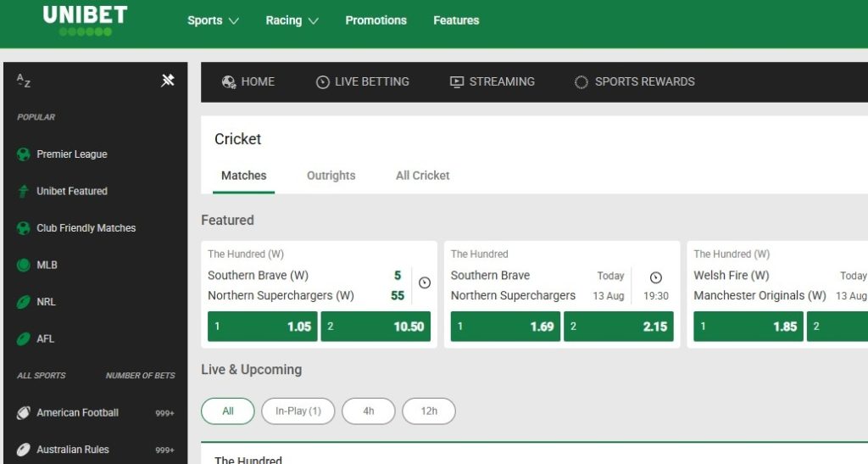
Task: Open the Promotions page
Action: point(376,20)
